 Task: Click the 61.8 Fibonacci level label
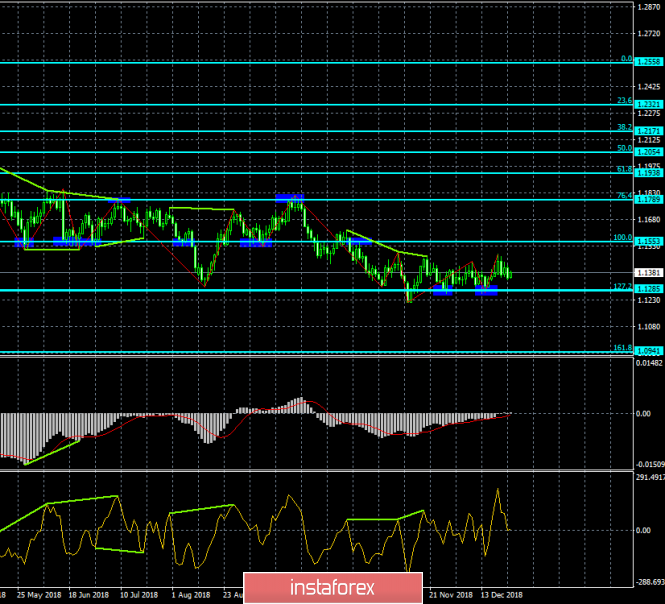point(624,169)
